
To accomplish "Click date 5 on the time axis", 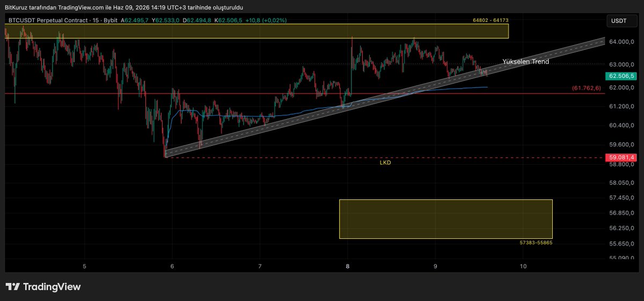I will point(85,266).
